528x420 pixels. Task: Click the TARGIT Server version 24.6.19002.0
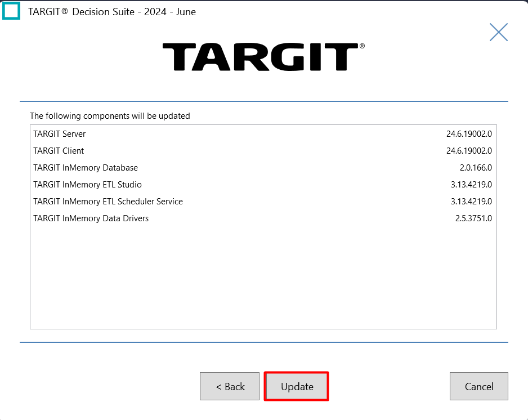(469, 133)
